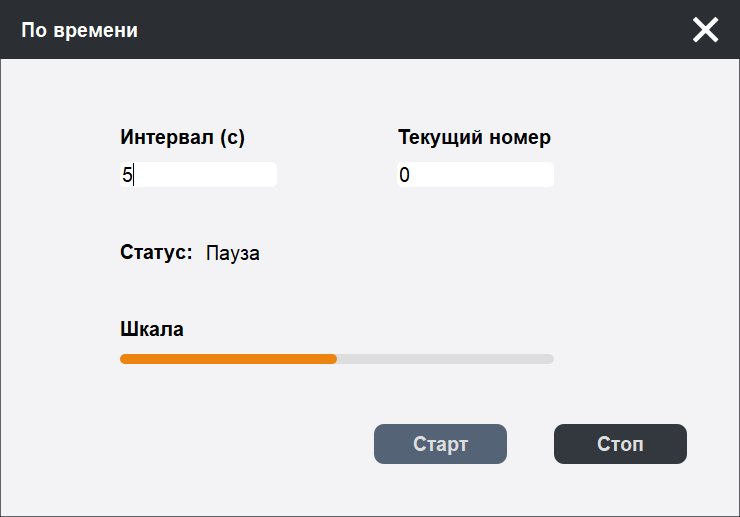Screen dimensions: 740x517
Task: Click the Шкала label
Action: pyautogui.click(x=152, y=329)
